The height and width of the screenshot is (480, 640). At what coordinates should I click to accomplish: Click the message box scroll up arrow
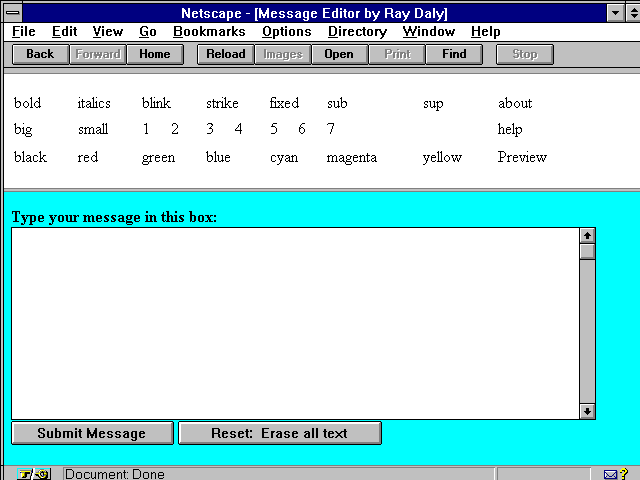click(587, 236)
